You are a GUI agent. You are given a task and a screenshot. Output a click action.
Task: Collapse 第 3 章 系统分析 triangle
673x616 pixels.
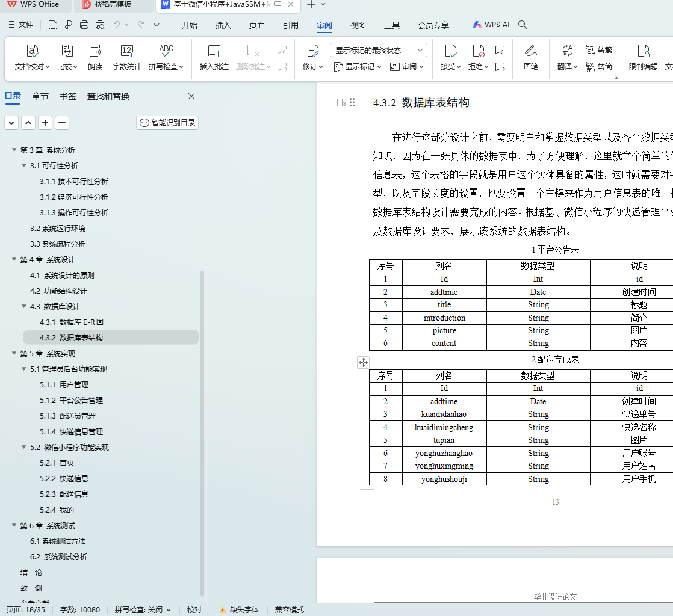point(14,150)
